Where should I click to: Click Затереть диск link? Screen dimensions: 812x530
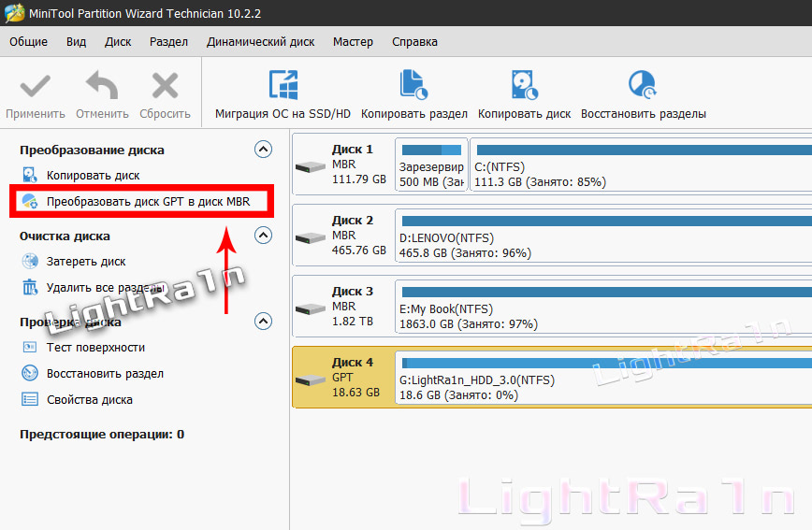86,262
